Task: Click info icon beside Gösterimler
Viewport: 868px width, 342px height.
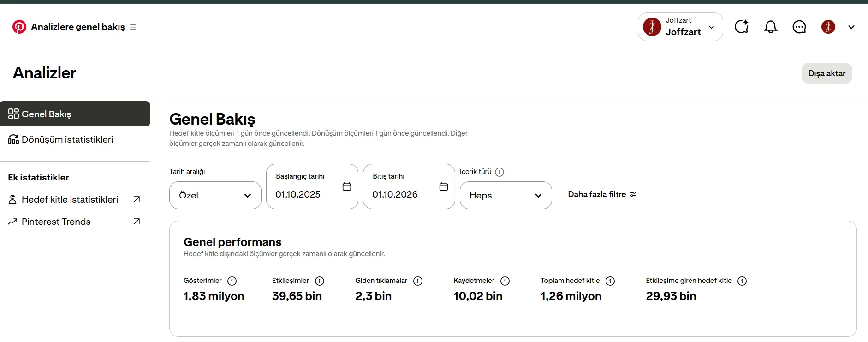Action: 232,281
